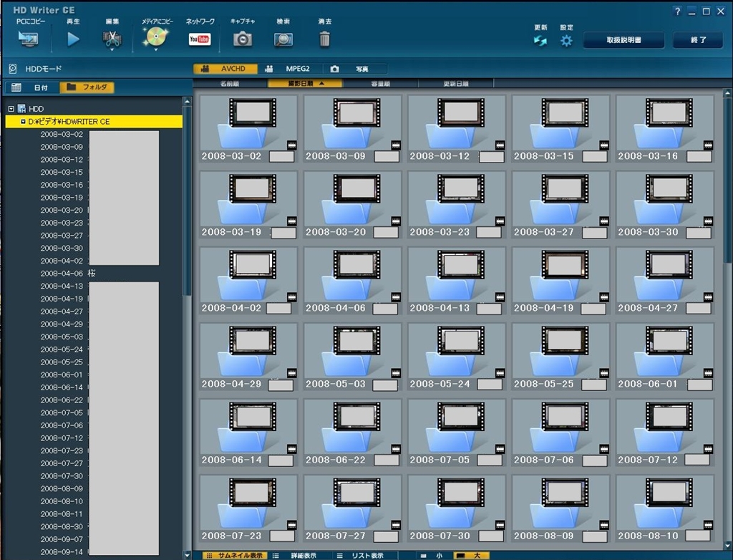Switch to the MPEG2 tab
The image size is (733, 560).
(x=290, y=69)
